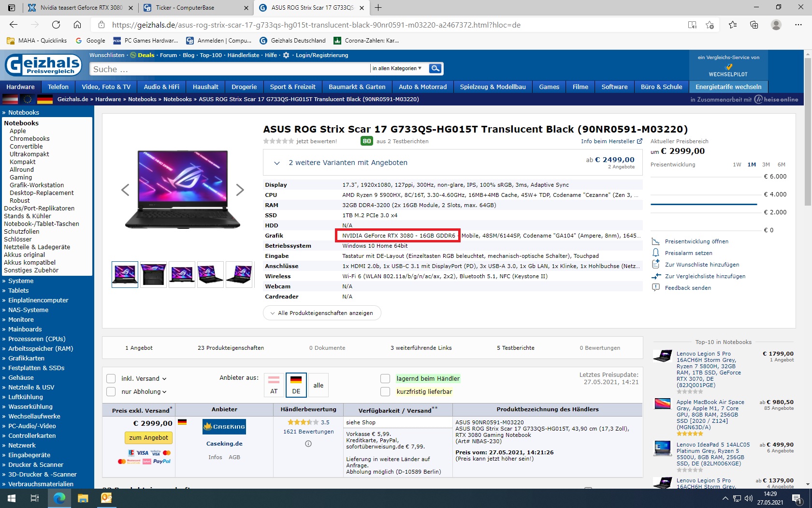Show previous product image arrow
Viewport: 812px width, 508px height.
coord(125,190)
